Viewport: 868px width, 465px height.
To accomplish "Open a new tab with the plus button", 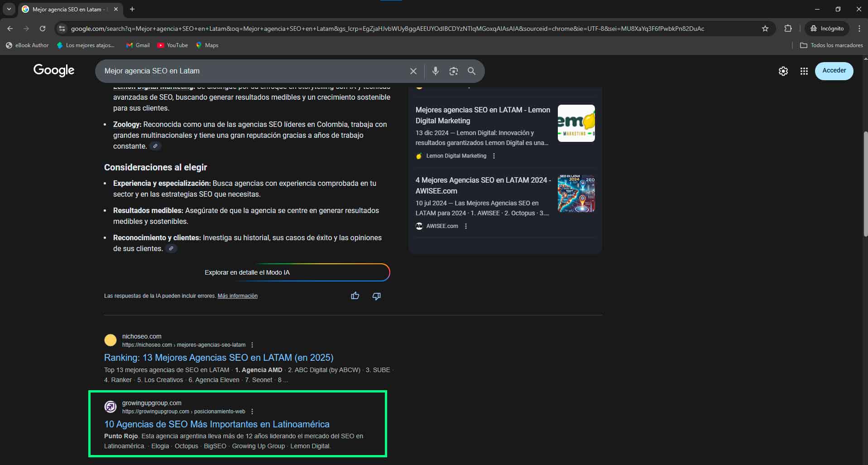I will point(132,9).
